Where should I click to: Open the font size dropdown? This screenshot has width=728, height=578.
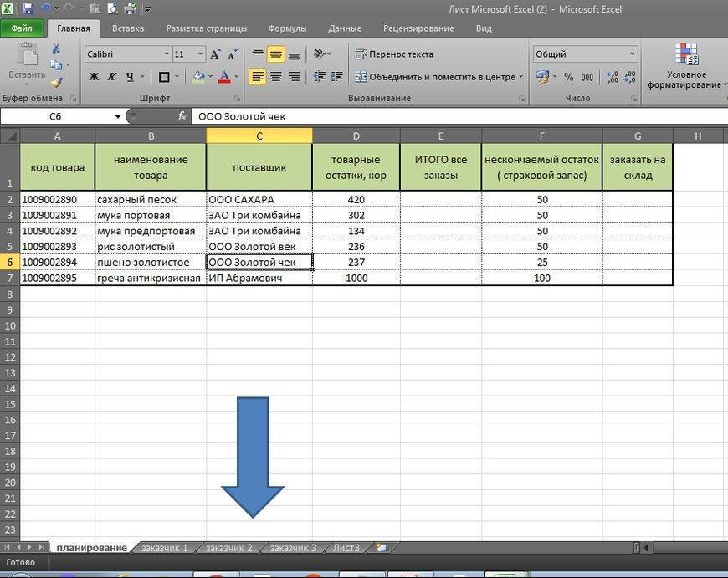(199, 54)
